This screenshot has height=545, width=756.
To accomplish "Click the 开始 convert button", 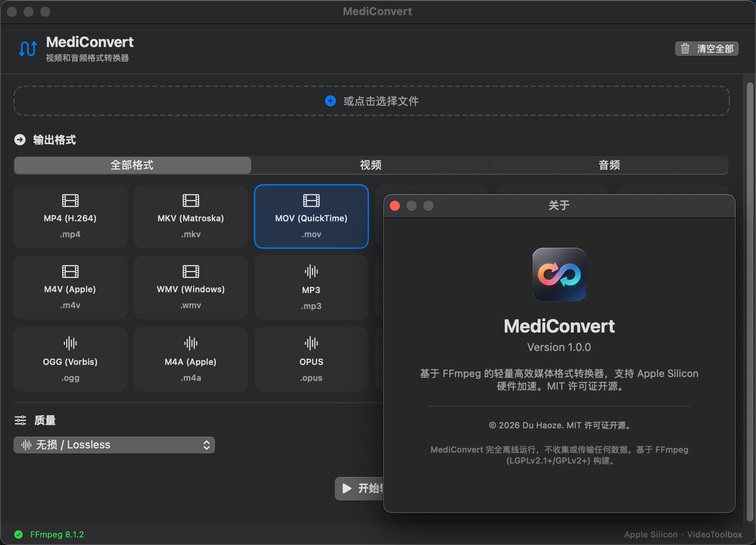I will tap(359, 488).
